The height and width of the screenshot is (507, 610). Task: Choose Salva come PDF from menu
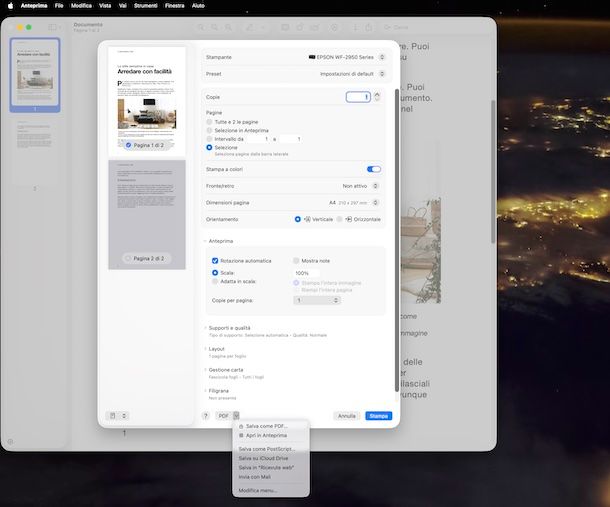point(266,426)
